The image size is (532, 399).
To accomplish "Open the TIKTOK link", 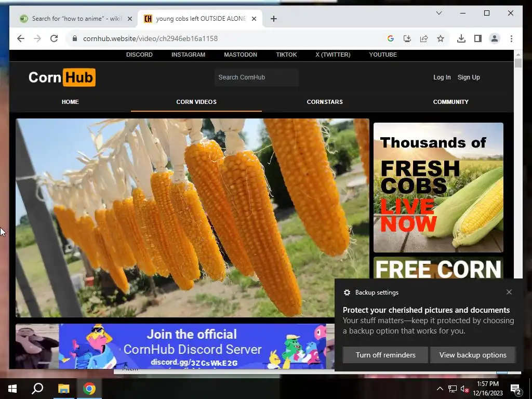I will [x=286, y=55].
